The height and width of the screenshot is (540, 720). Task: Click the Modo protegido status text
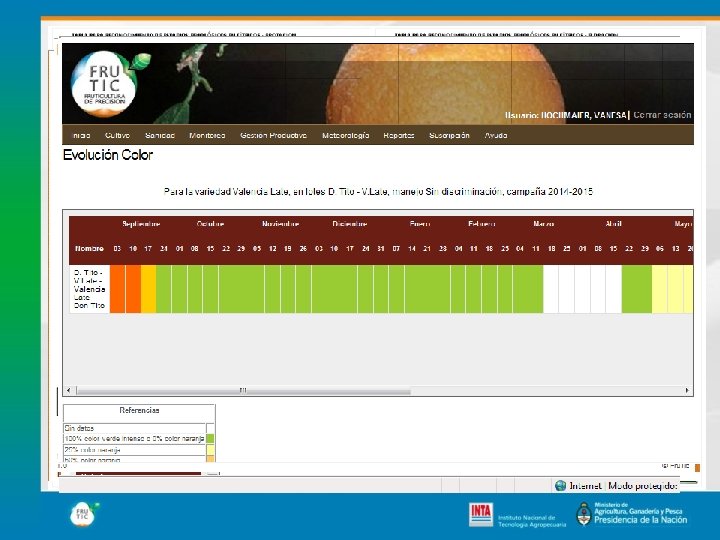coord(643,486)
